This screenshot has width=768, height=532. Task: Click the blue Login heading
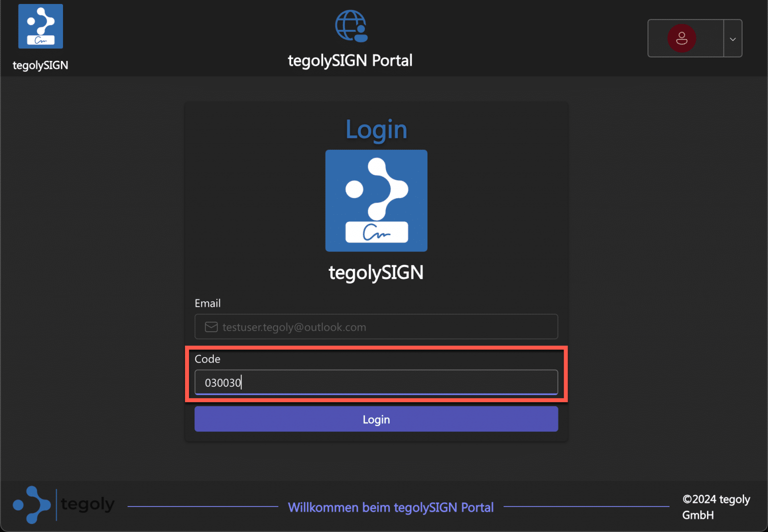(x=376, y=129)
